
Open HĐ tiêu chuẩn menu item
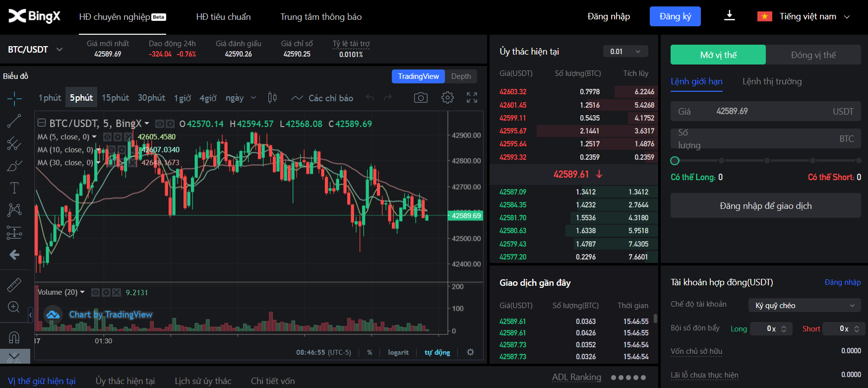[223, 17]
